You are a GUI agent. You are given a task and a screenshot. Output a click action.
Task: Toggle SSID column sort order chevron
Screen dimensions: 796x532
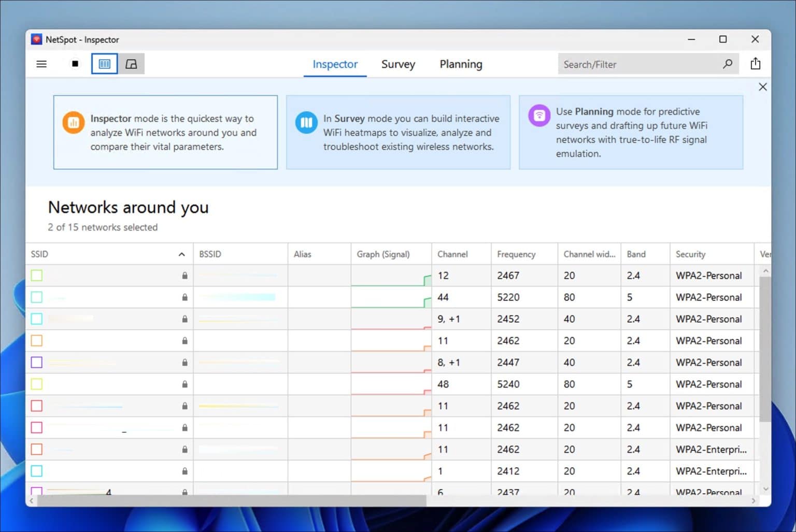(x=181, y=254)
